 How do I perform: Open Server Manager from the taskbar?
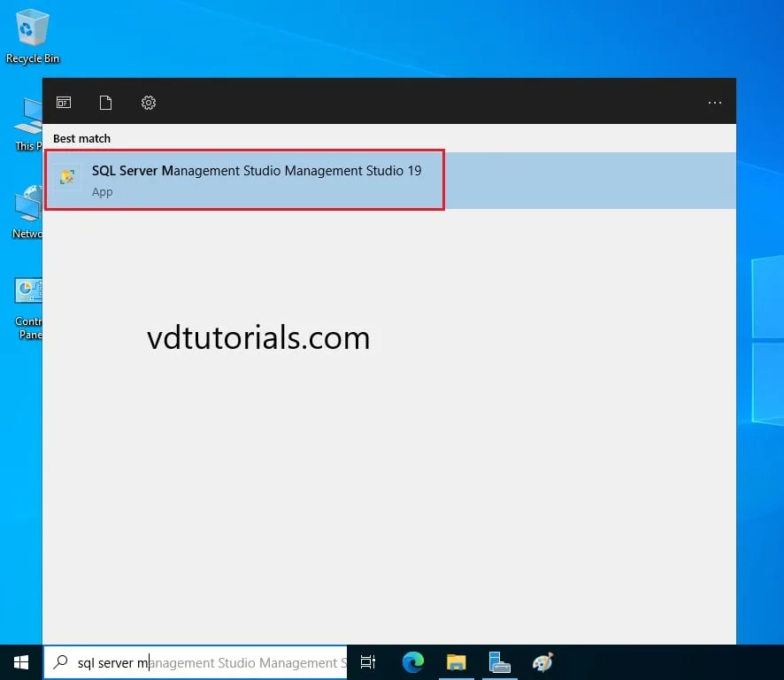point(499,662)
